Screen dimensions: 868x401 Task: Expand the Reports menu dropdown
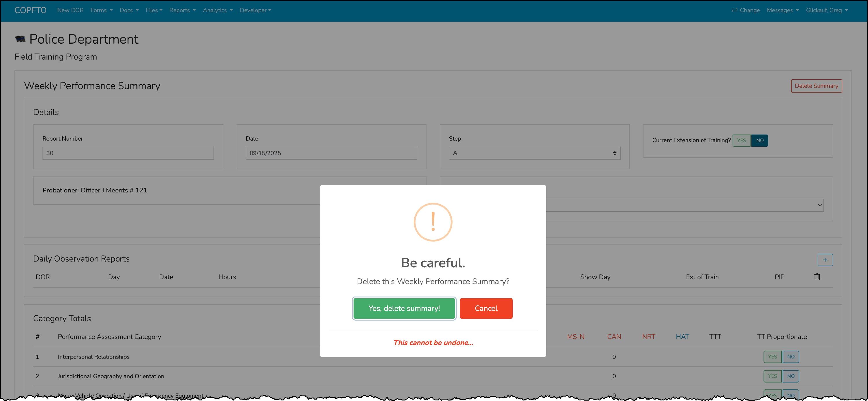click(x=182, y=10)
